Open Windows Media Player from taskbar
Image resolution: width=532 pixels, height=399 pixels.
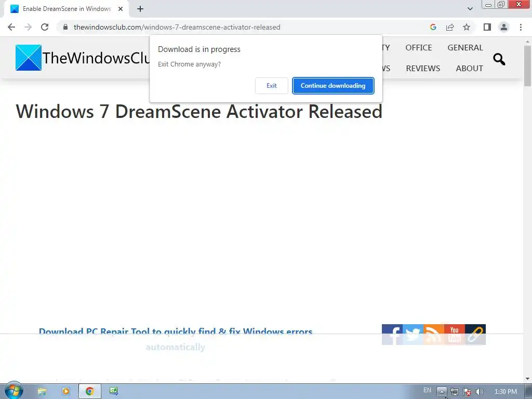click(x=66, y=391)
